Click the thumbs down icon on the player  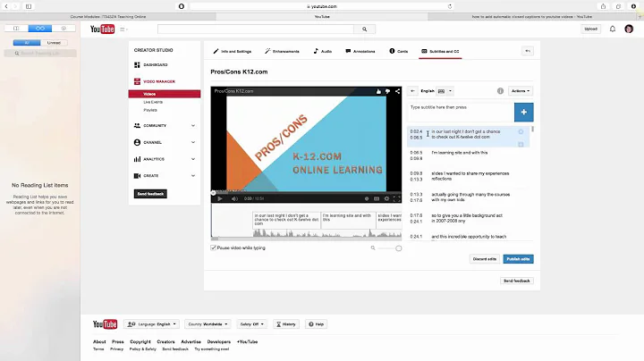coord(387,91)
